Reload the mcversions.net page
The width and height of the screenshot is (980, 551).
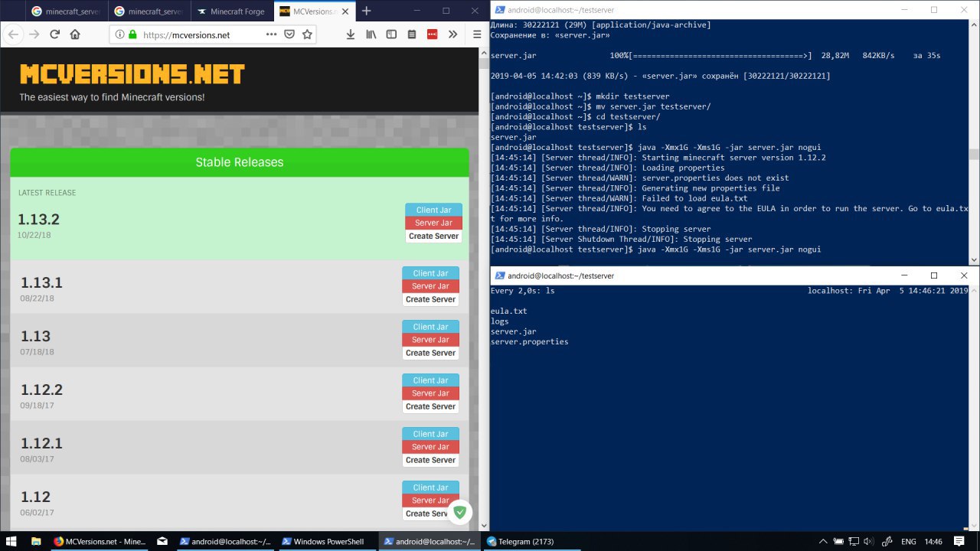click(x=55, y=34)
